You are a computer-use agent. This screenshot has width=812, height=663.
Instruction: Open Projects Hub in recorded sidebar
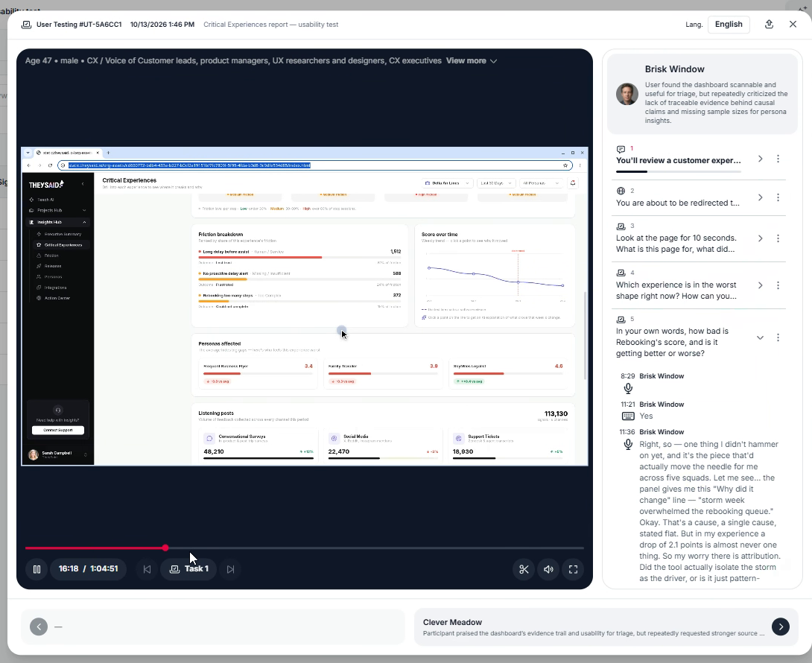57,210
